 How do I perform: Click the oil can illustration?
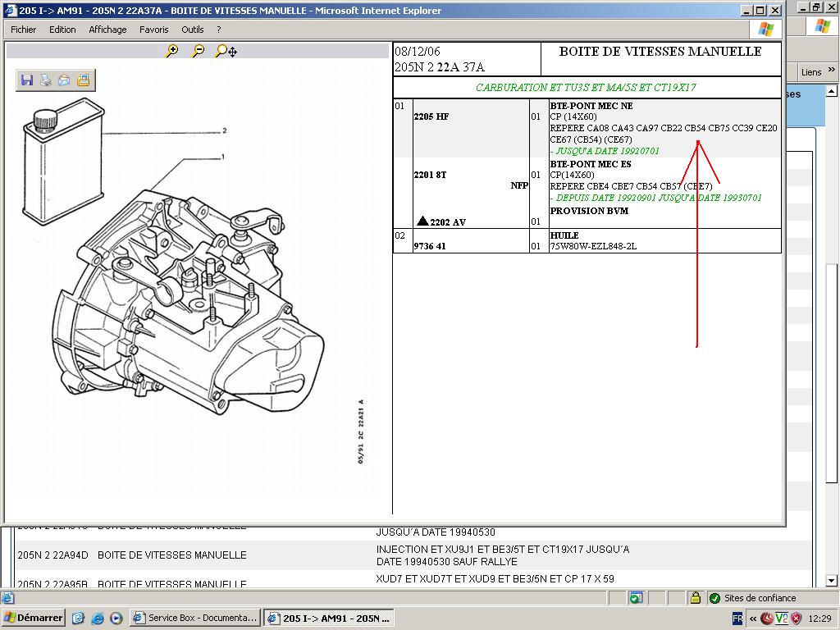(63, 162)
